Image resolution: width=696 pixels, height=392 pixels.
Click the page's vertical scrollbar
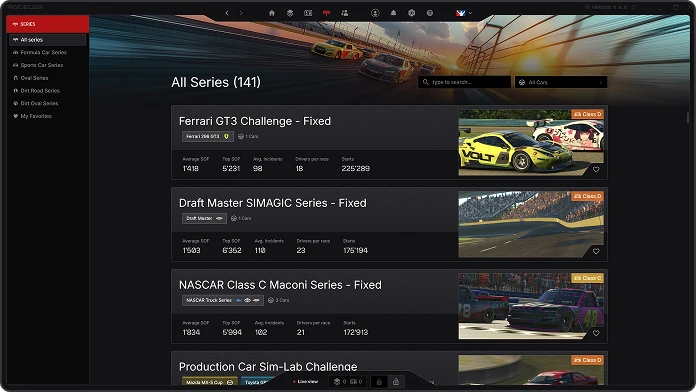click(x=688, y=118)
